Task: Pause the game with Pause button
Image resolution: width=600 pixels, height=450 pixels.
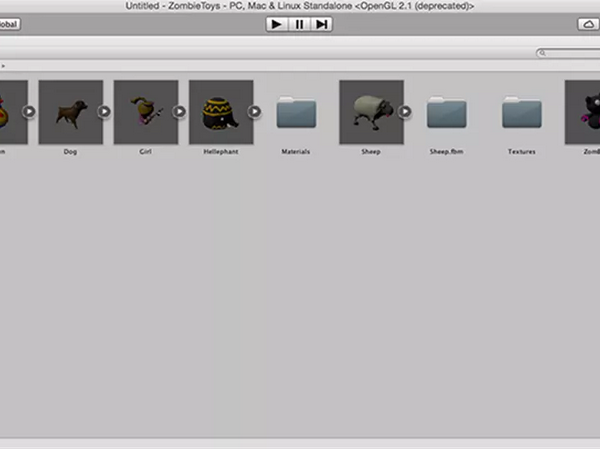Action: pos(299,24)
